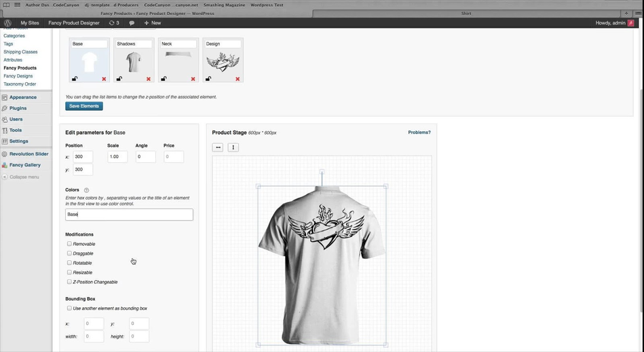Click the lock icon on the Neck element
This screenshot has height=352, width=644.
click(x=164, y=79)
